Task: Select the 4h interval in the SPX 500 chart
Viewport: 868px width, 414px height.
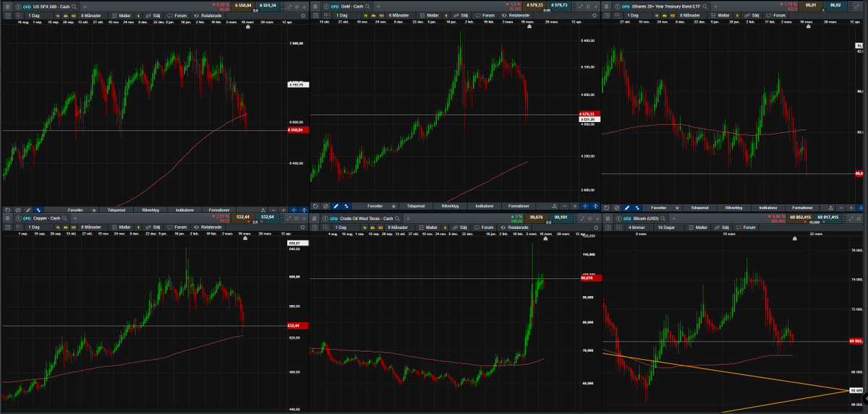Action: [x=66, y=16]
